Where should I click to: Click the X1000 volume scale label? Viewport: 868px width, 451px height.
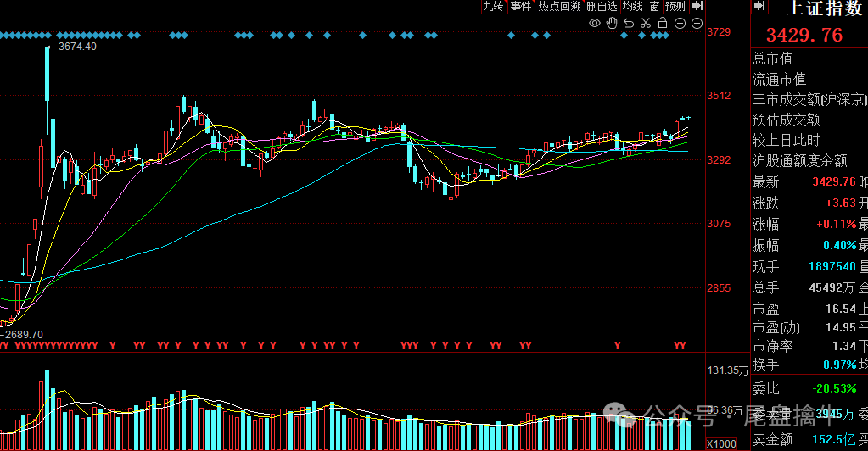click(722, 444)
